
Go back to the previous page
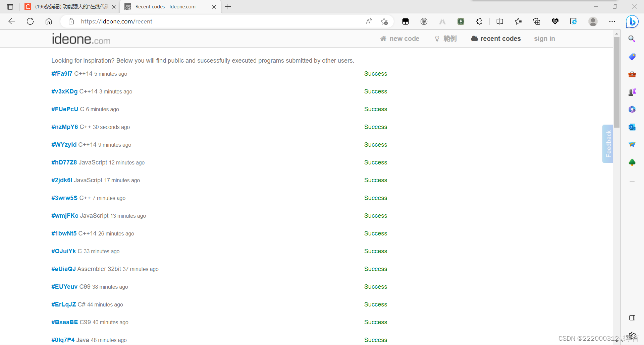12,21
